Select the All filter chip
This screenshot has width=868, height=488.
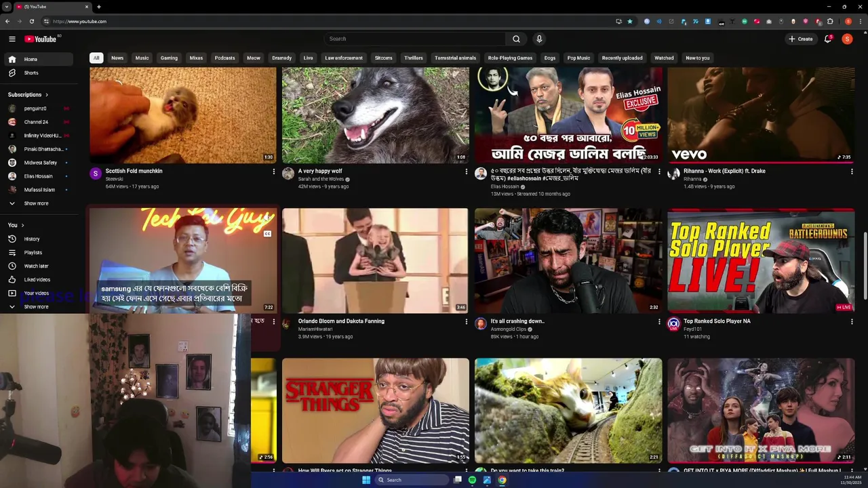[x=96, y=58]
